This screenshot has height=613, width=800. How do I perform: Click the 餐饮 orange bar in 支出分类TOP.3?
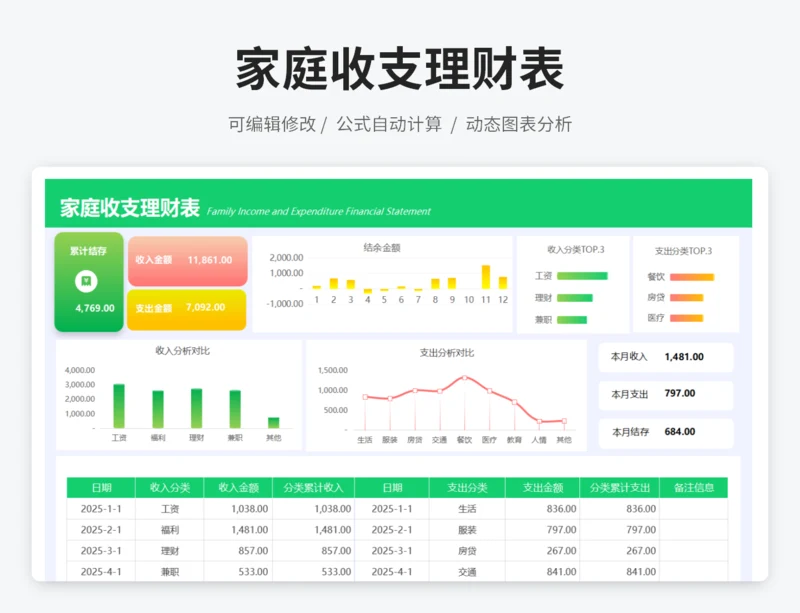click(692, 277)
